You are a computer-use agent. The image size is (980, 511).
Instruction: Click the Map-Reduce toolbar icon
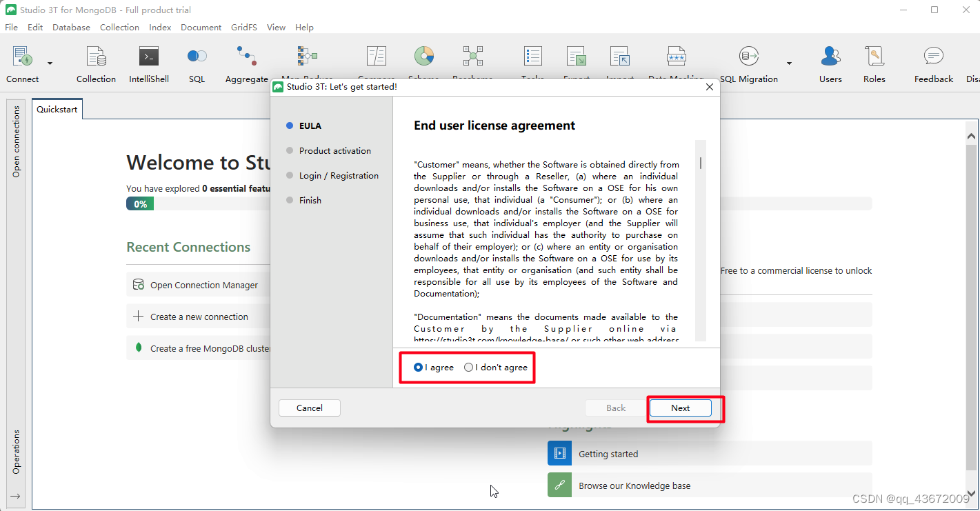click(307, 57)
